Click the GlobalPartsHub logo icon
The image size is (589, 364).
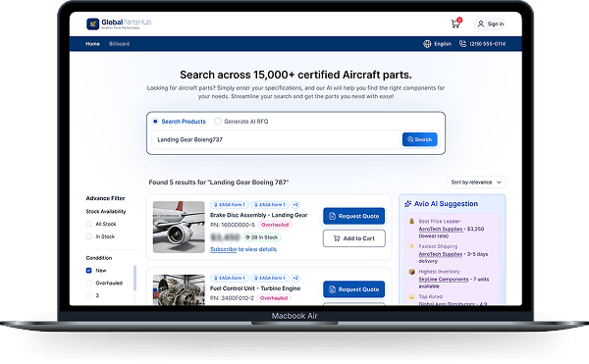(93, 24)
